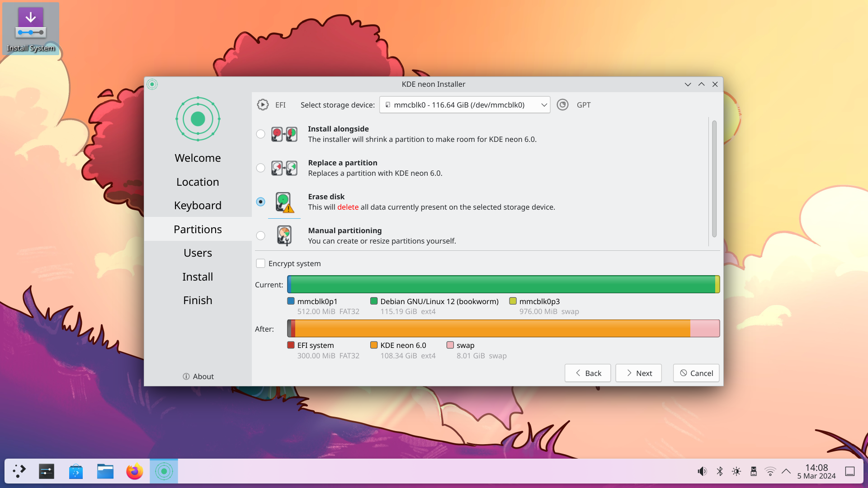Screen dimensions: 868x488
Task: Click the partition options list scrollbar
Action: click(x=714, y=179)
